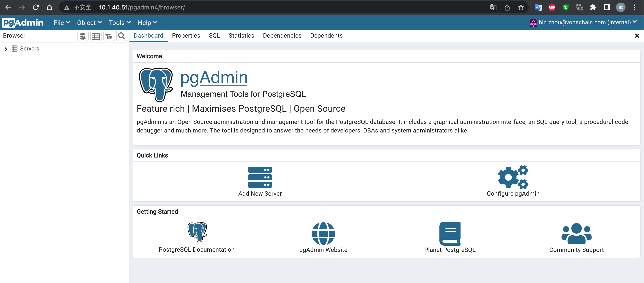Open the Git Zip extension icon
This screenshot has height=283, width=644.
coord(579,8)
